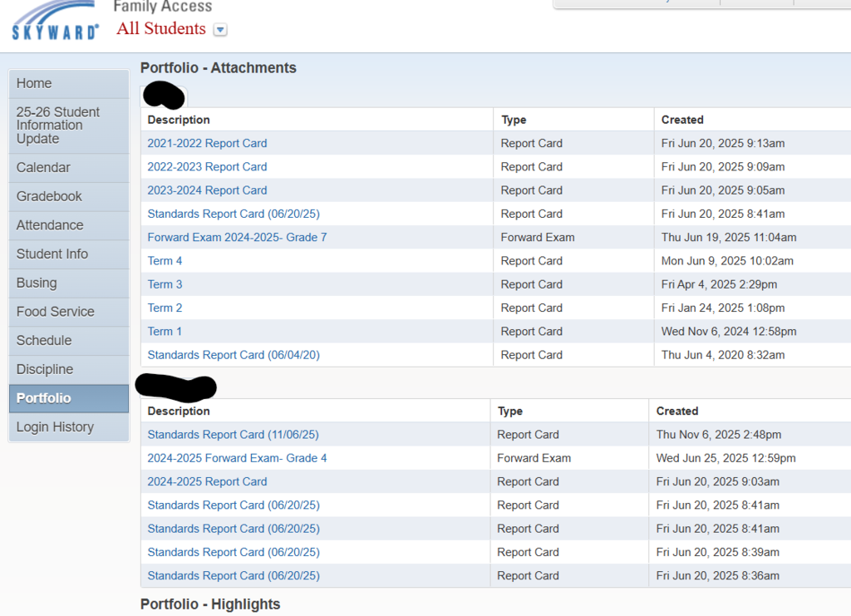This screenshot has width=851, height=616.
Task: Open Forward Exam 2024-2025- Grade 7
Action: point(237,237)
